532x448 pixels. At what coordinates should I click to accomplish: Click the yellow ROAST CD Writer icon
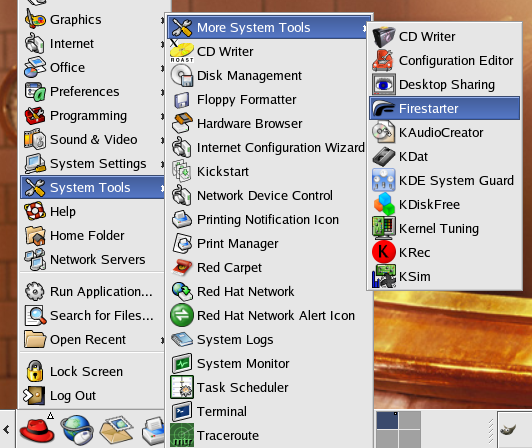point(182,52)
